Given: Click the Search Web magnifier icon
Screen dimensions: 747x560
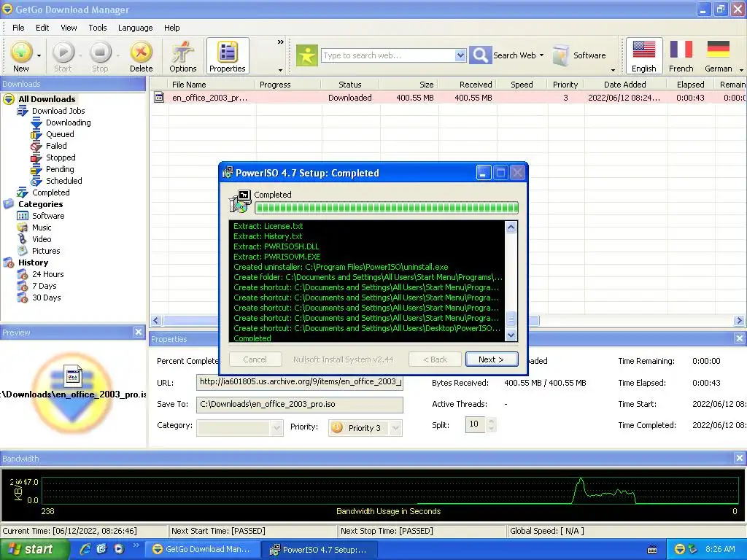Looking at the screenshot, I should (480, 55).
